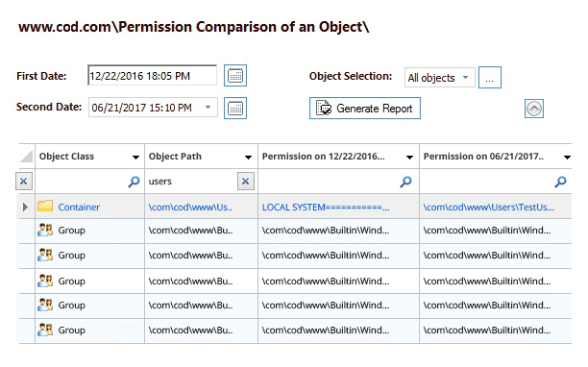Clear the 'users' Object Path filter
The image size is (588, 367).
click(246, 182)
